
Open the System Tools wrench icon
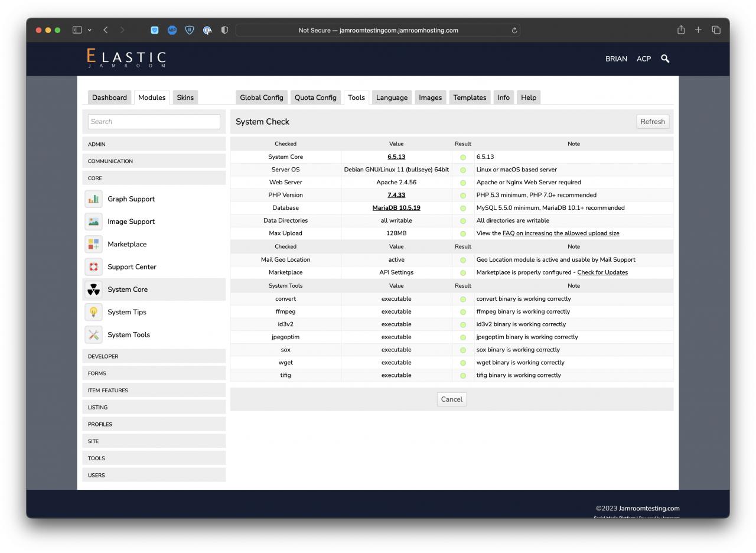[93, 335]
